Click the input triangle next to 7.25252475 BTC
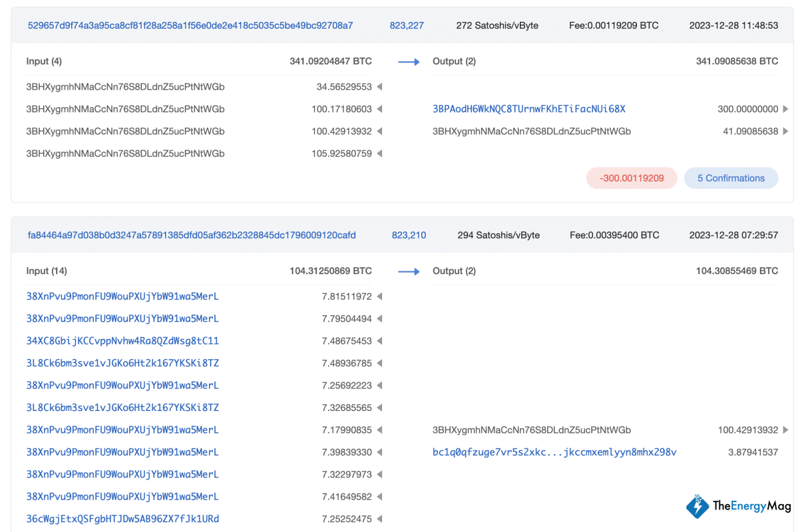 [379, 519]
